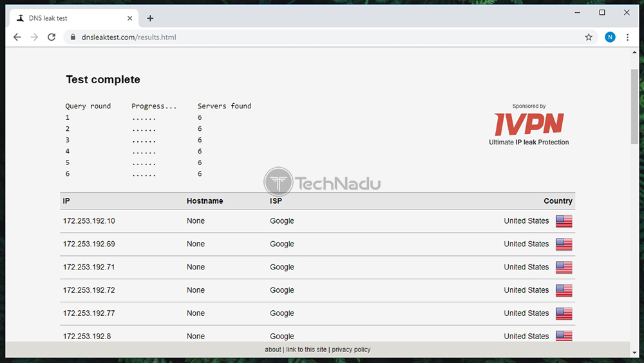Open a new tab with plus button

pyautogui.click(x=150, y=18)
